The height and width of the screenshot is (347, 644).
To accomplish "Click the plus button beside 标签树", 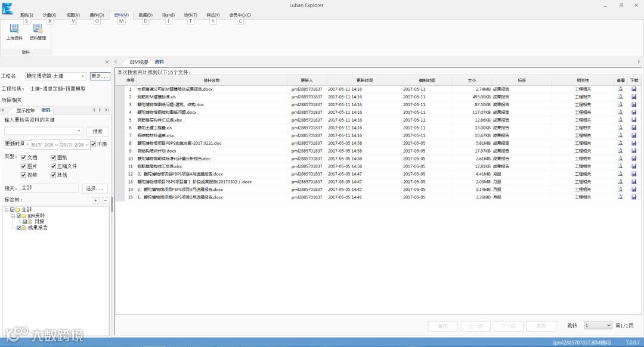I will coord(95,200).
